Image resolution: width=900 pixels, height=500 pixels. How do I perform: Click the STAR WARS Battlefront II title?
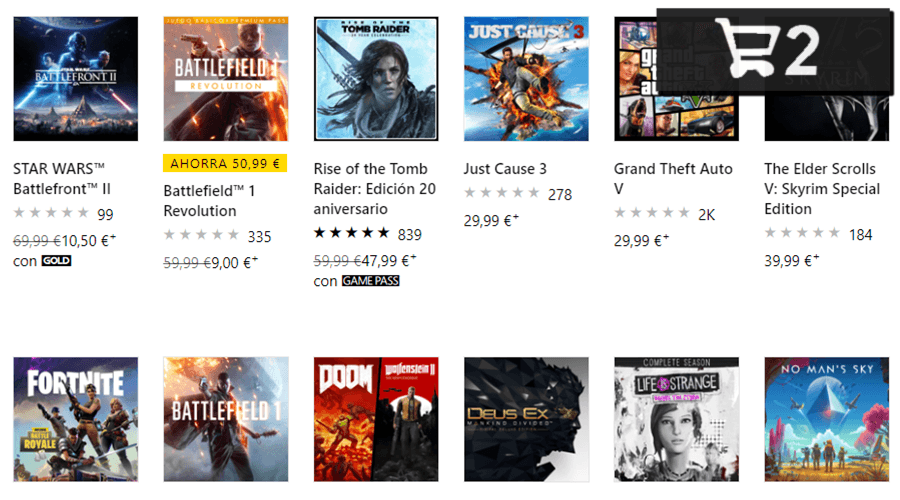(x=62, y=179)
